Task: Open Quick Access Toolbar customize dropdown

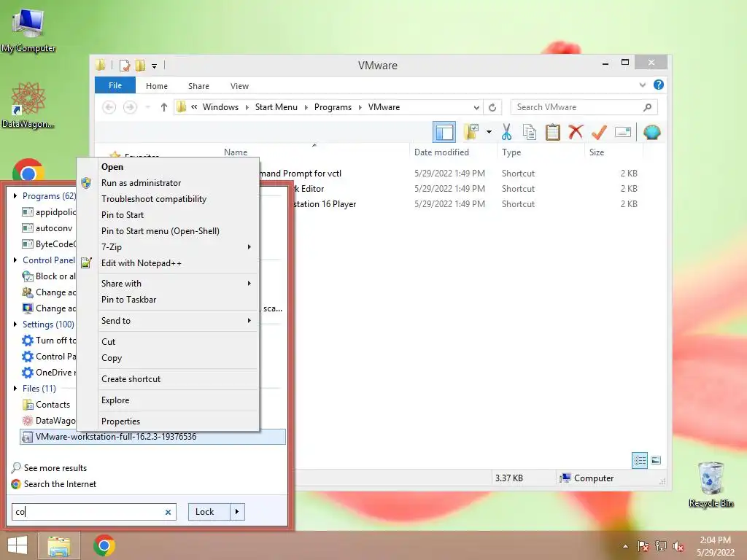Action: click(x=155, y=66)
